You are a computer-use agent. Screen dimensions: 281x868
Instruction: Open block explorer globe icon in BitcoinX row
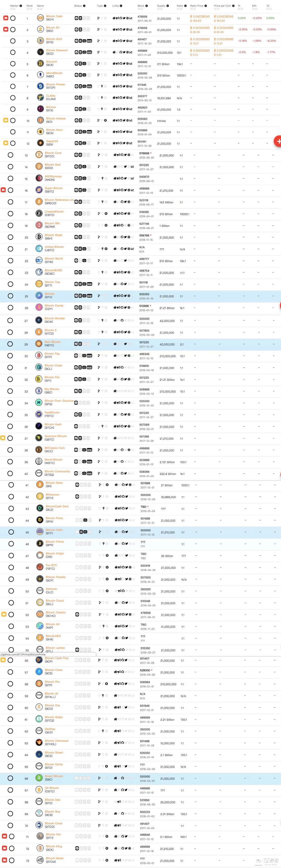click(x=128, y=64)
